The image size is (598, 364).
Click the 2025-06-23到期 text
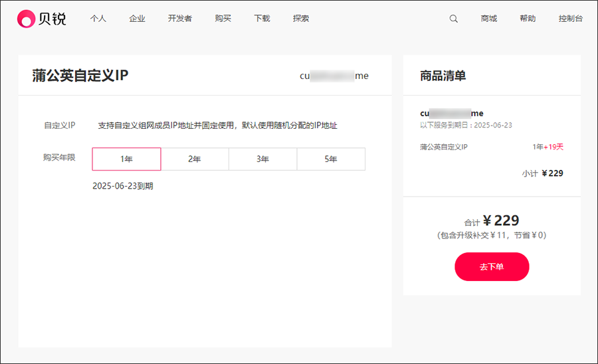point(123,186)
